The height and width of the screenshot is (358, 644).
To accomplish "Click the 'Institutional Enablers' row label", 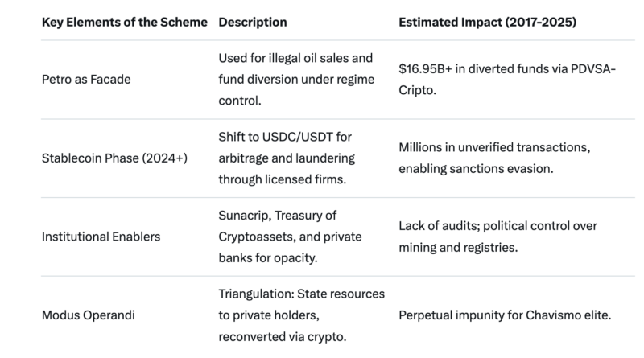I will click(101, 237).
